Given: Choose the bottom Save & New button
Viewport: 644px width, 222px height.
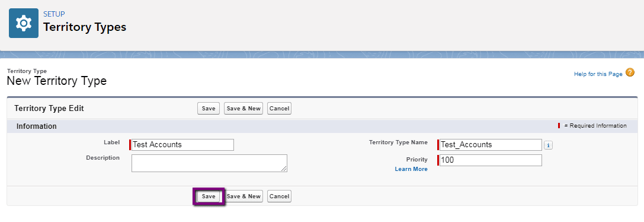Looking at the screenshot, I should coord(243,196).
